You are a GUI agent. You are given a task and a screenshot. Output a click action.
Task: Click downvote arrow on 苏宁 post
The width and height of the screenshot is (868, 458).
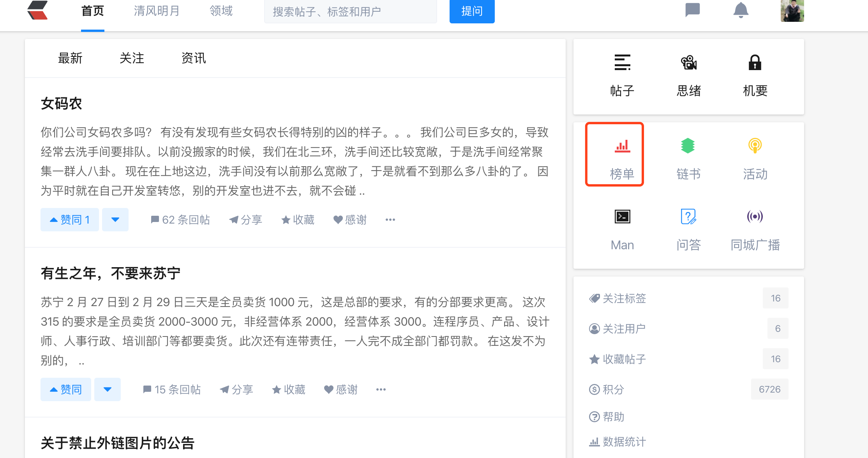pyautogui.click(x=108, y=389)
